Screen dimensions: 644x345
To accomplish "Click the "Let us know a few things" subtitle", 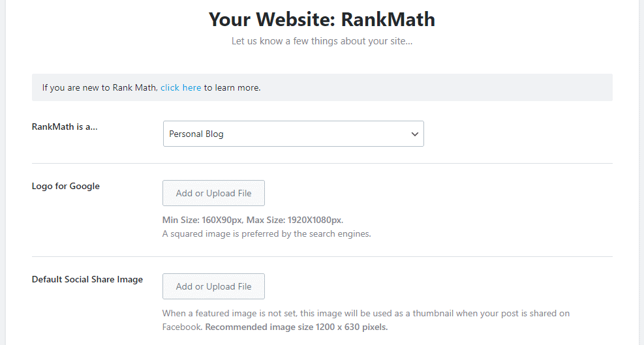I will [x=322, y=41].
